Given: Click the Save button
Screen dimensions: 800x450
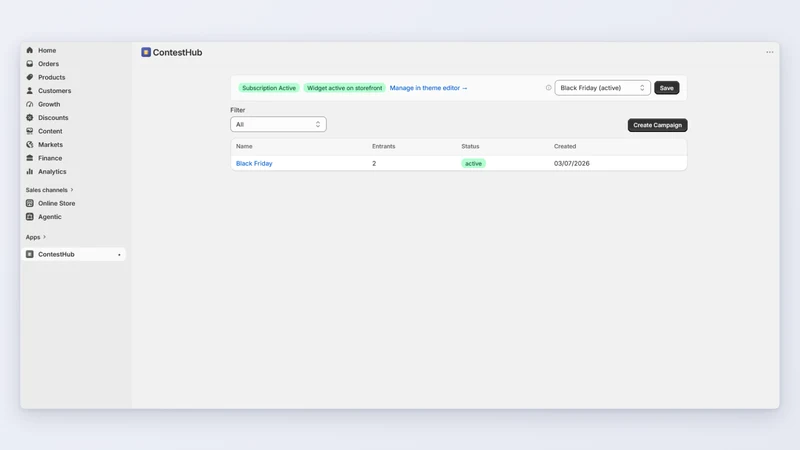Looking at the screenshot, I should (666, 88).
